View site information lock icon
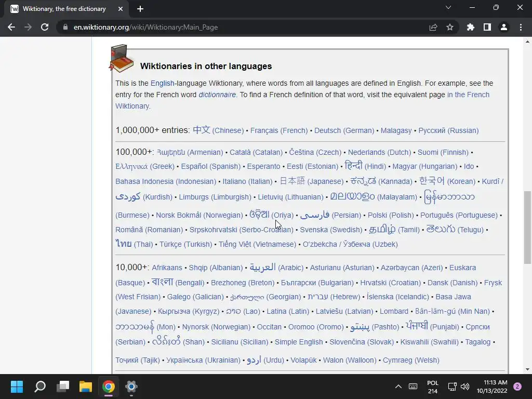 [x=65, y=27]
